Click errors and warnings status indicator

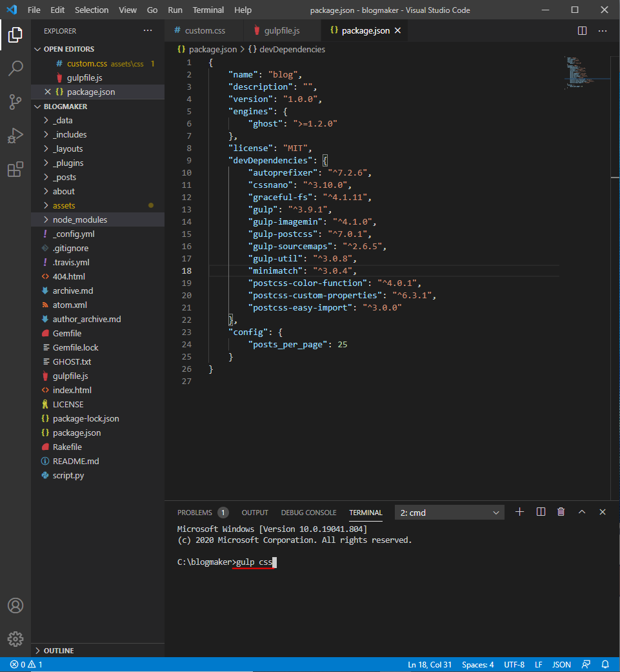pyautogui.click(x=26, y=664)
